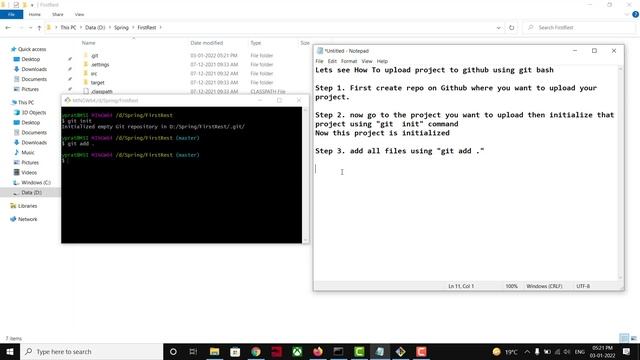Open the Microsoft Store taskbar icon
This screenshot has height=360, width=640.
(235, 351)
